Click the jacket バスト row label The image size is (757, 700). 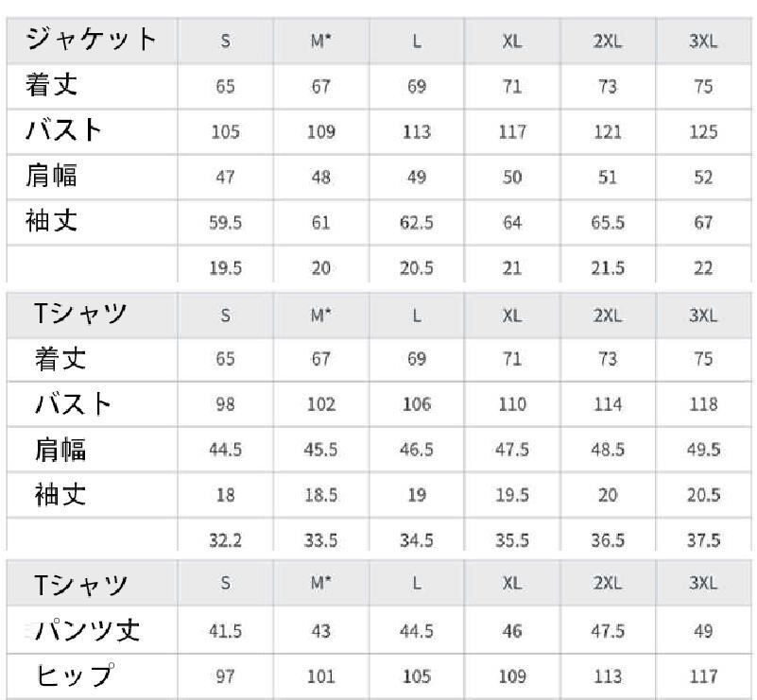[63, 131]
